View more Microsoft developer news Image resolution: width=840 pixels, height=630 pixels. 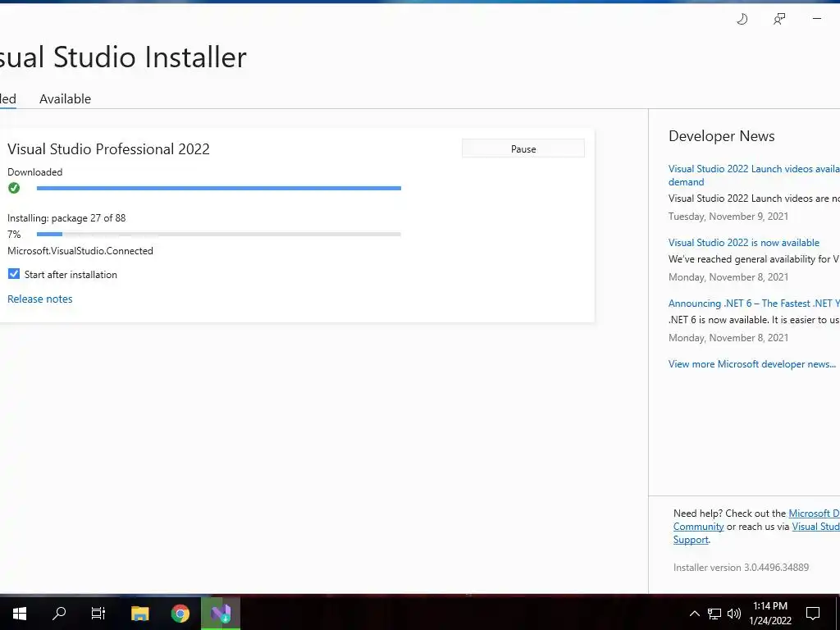pos(751,363)
